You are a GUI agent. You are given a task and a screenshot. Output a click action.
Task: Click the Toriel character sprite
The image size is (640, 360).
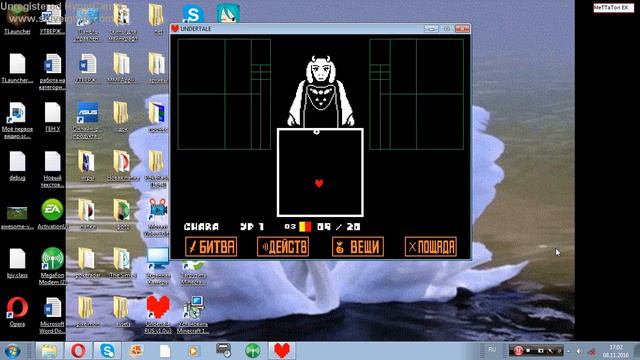[x=321, y=91]
